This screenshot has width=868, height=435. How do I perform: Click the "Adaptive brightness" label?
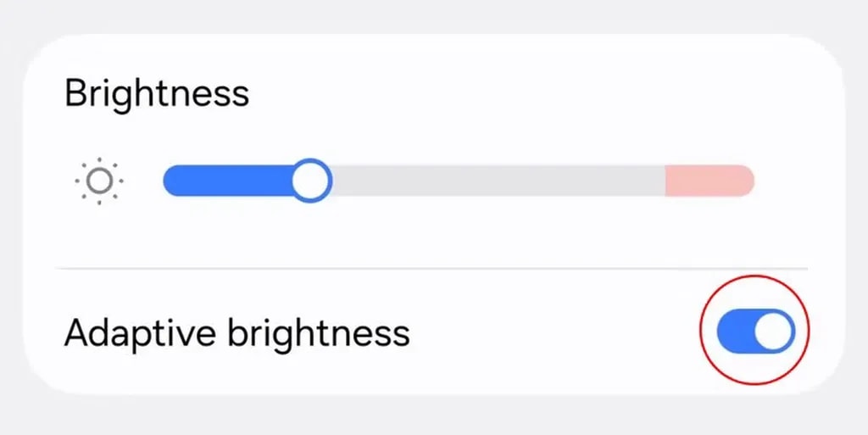236,333
